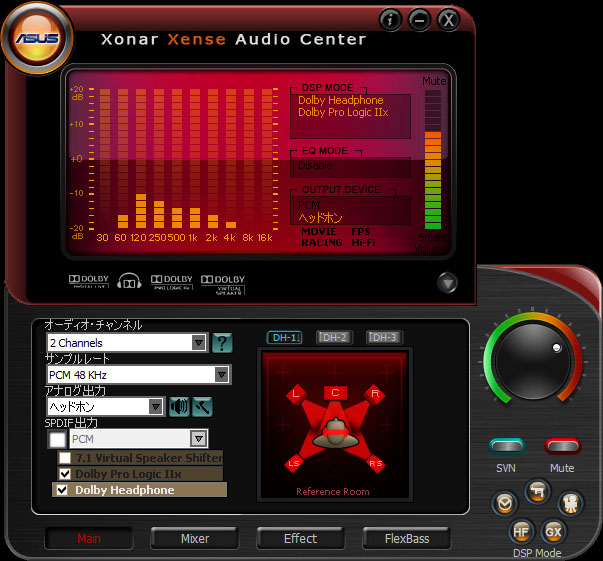This screenshot has height=561, width=603.
Task: Activate the HF Hi-Fi DSP mode icon
Action: click(x=521, y=531)
